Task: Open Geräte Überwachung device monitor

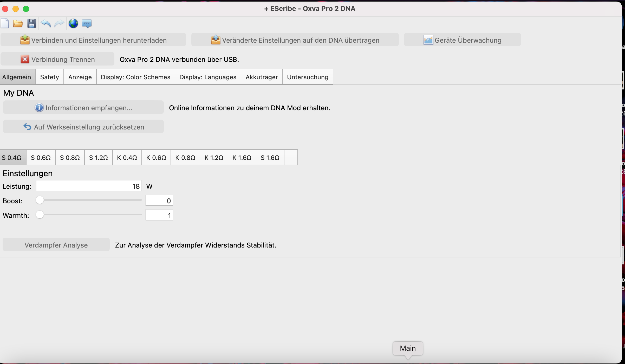Action: tap(462, 40)
